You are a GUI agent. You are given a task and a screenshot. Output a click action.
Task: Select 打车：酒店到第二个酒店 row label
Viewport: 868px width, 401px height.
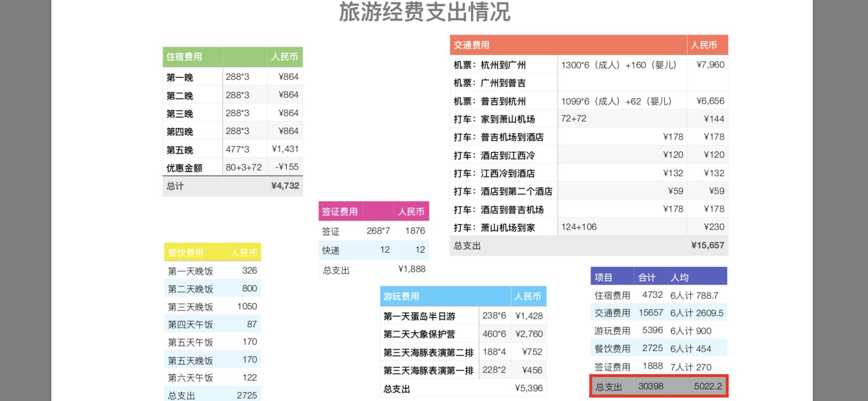pos(503,191)
